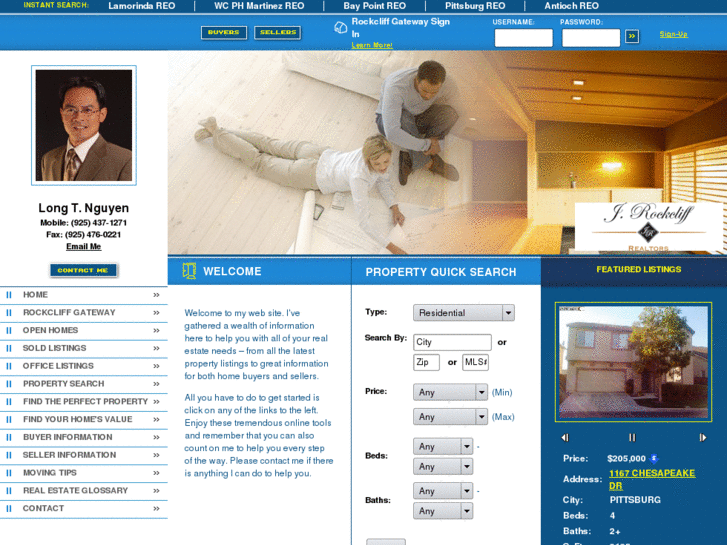
Task: Pause the featured listings slideshow
Action: click(x=632, y=437)
